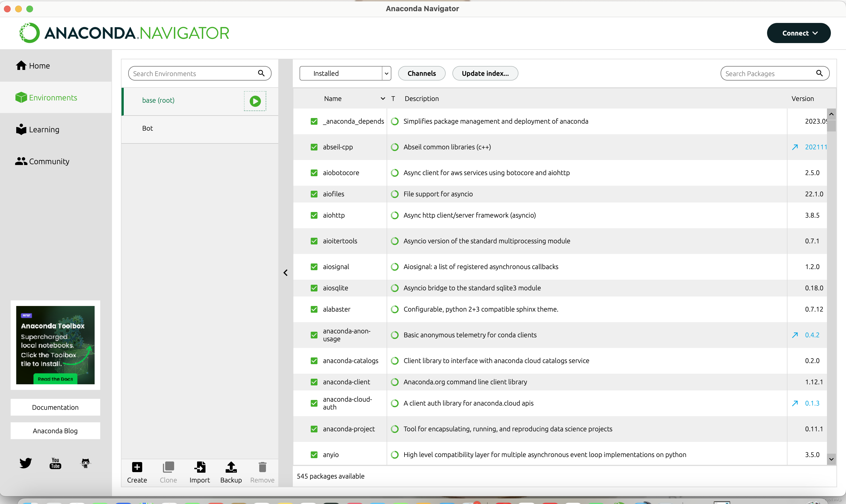Toggle the anyio checkbox
Image resolution: width=846 pixels, height=504 pixels.
point(314,455)
